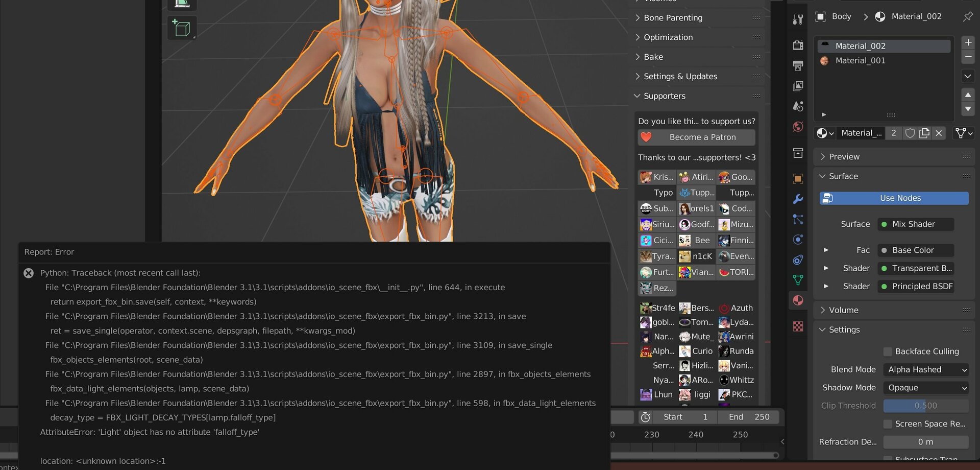The height and width of the screenshot is (470, 980).
Task: Open the Shadow Mode Opaque dropdown
Action: 926,388
